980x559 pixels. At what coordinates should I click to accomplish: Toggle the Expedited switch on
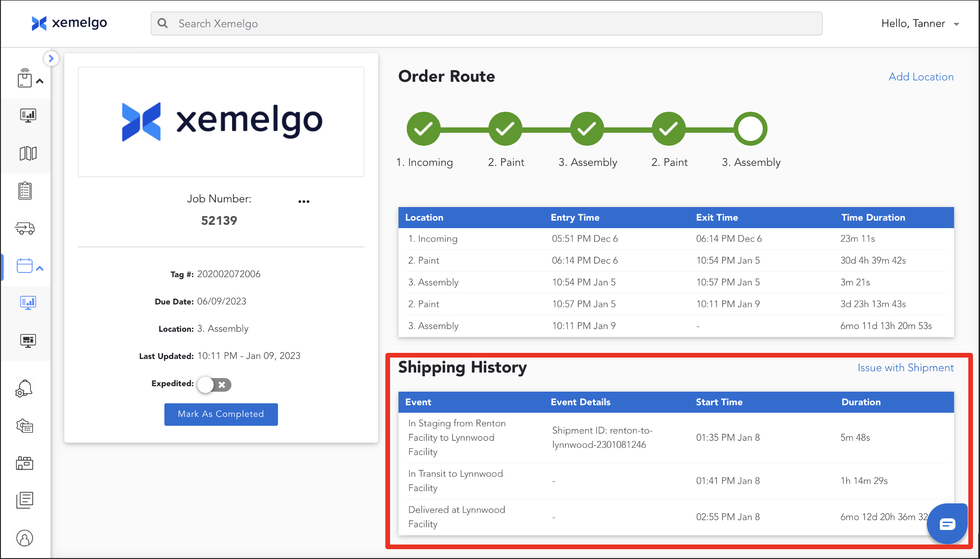point(214,385)
